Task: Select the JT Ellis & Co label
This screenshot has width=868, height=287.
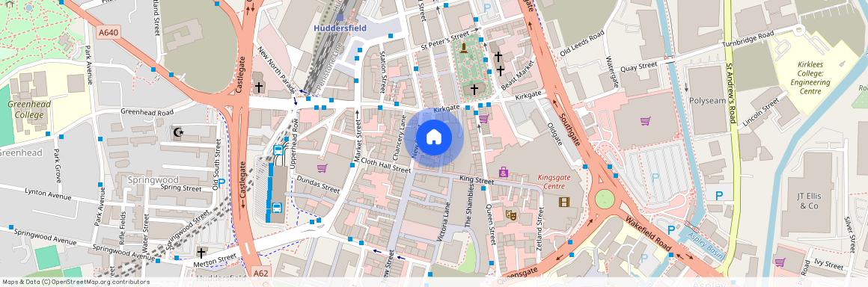Action: (809, 201)
